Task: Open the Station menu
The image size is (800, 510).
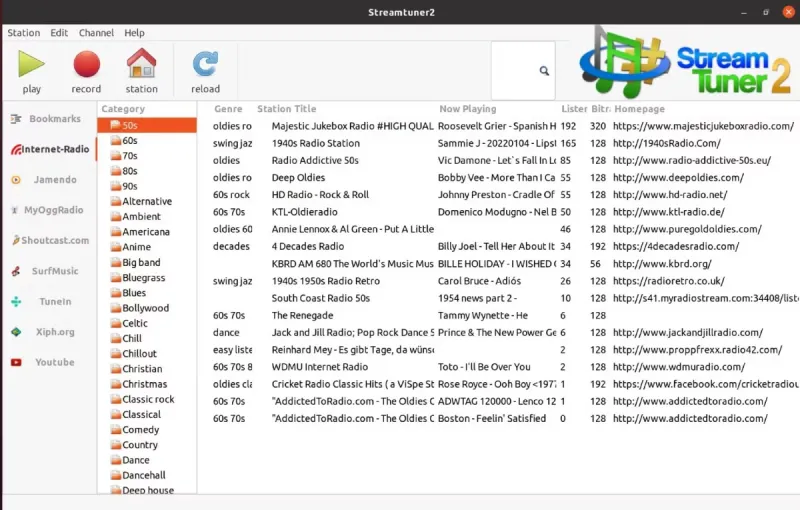Action: (x=23, y=33)
